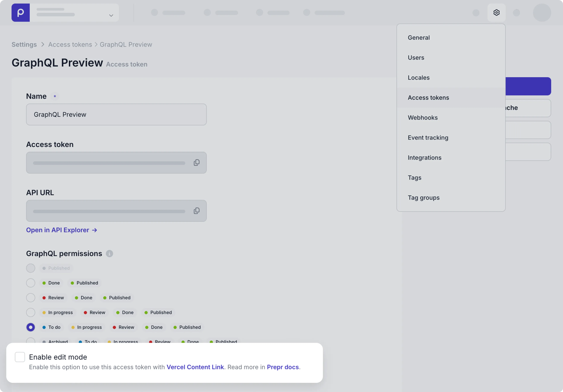This screenshot has width=563, height=392.
Task: Follow the Vercel Content Link hyperlink
Action: coord(195,367)
